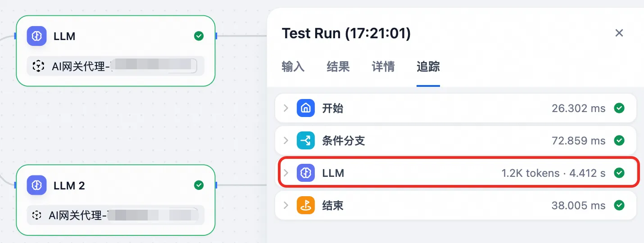The width and height of the screenshot is (644, 243).
Task: Open the 详情 tab
Action: pos(383,67)
